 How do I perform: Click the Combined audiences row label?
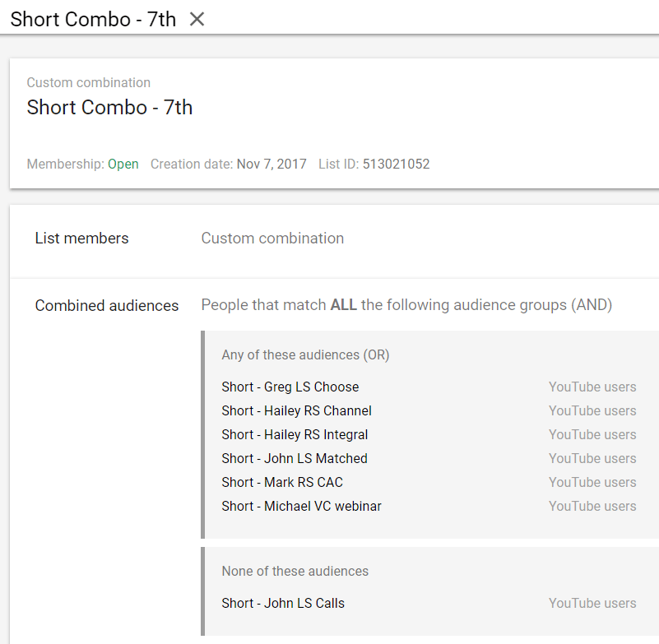click(106, 306)
